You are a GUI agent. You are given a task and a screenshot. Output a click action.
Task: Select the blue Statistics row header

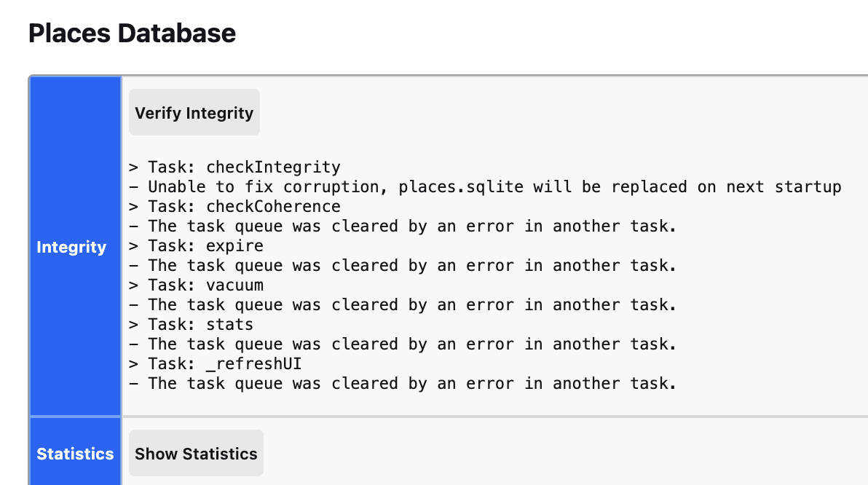75,454
